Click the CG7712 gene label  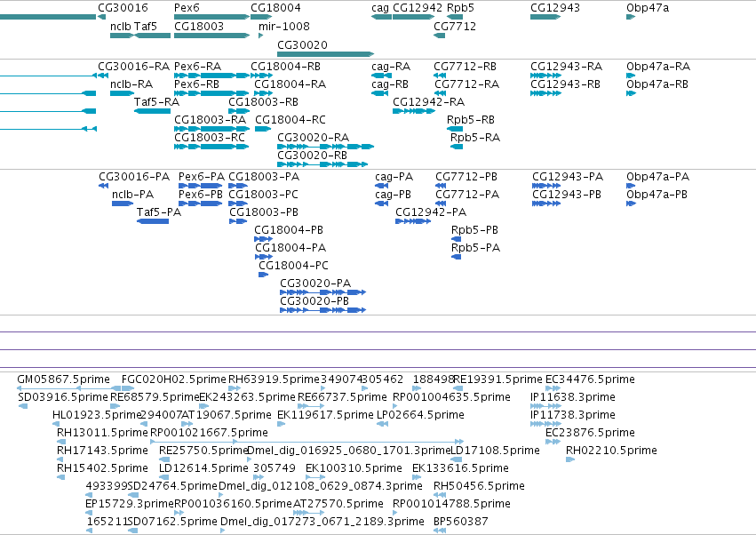click(455, 26)
